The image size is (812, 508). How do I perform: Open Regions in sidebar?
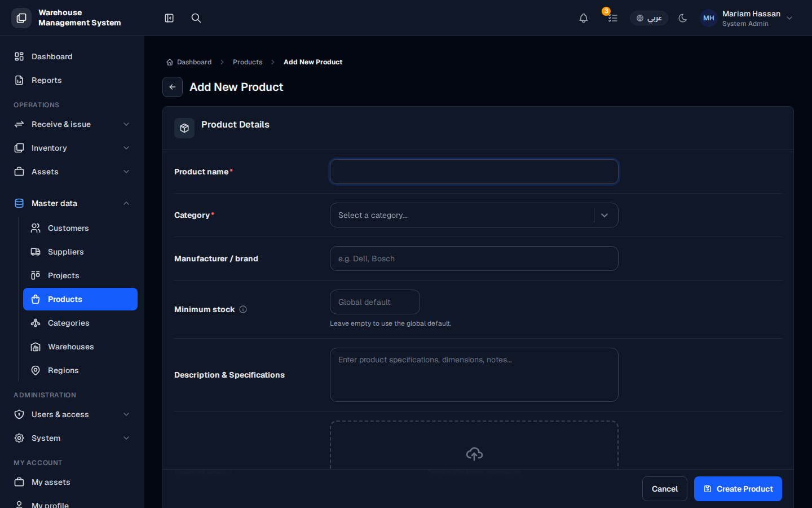(80, 370)
